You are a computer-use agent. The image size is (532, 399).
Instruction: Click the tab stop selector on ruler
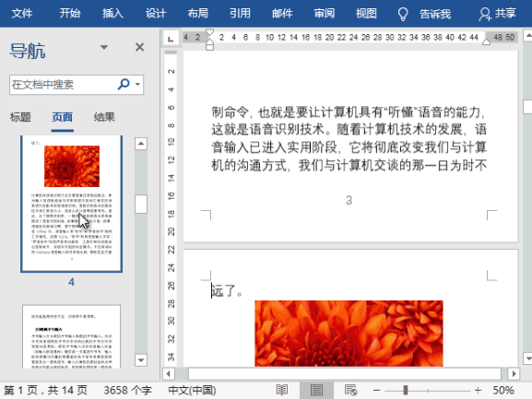coord(171,38)
